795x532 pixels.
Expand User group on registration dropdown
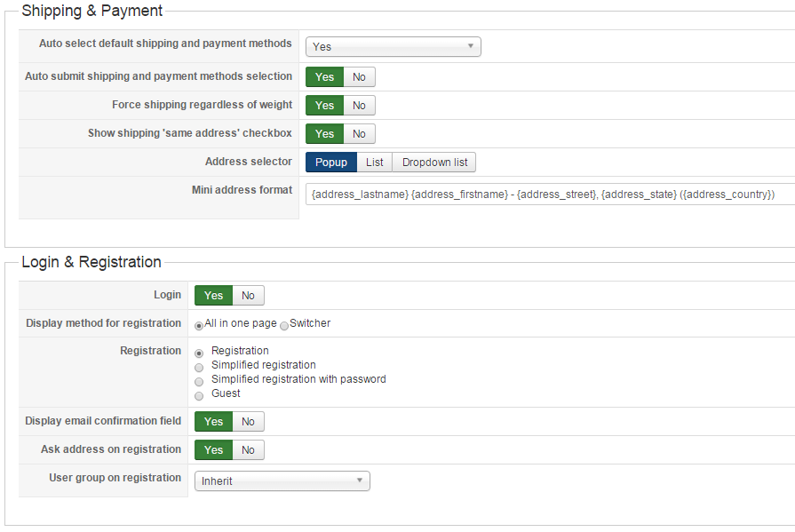click(282, 481)
